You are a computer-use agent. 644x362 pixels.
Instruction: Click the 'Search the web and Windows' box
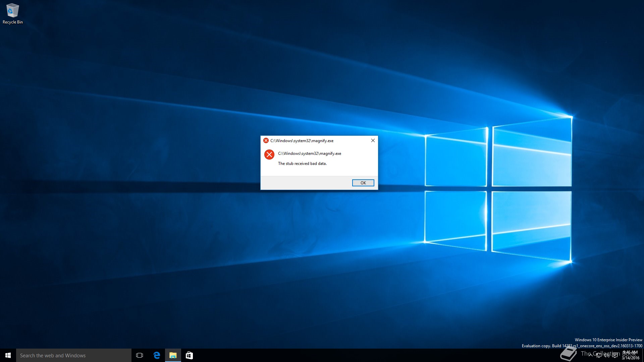tap(74, 355)
